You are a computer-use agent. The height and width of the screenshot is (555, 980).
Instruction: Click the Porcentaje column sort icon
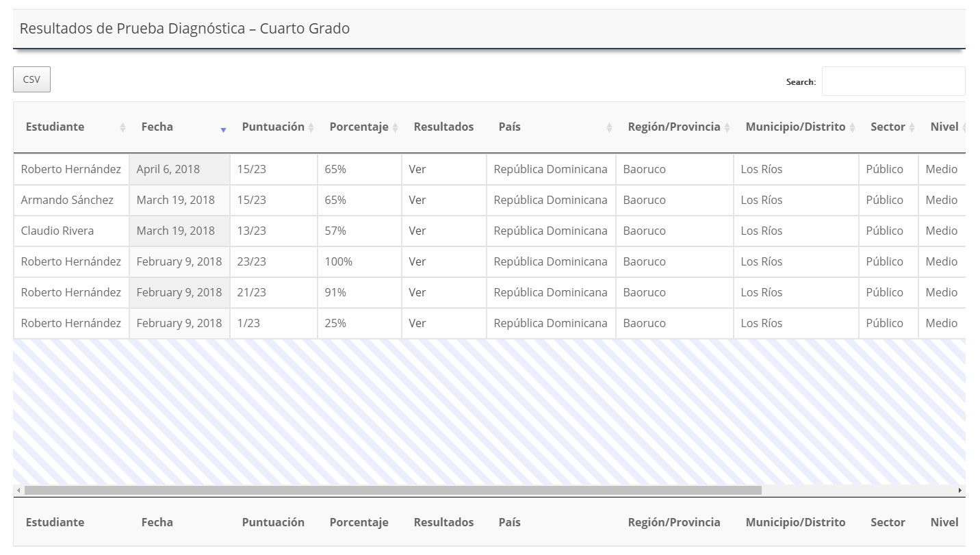(x=396, y=128)
